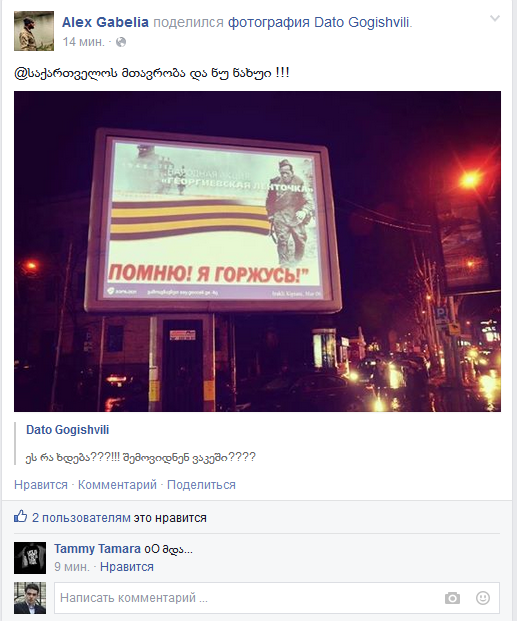Click the thumbs-up likes icon
Image resolution: width=517 pixels, height=621 pixels.
(x=21, y=516)
